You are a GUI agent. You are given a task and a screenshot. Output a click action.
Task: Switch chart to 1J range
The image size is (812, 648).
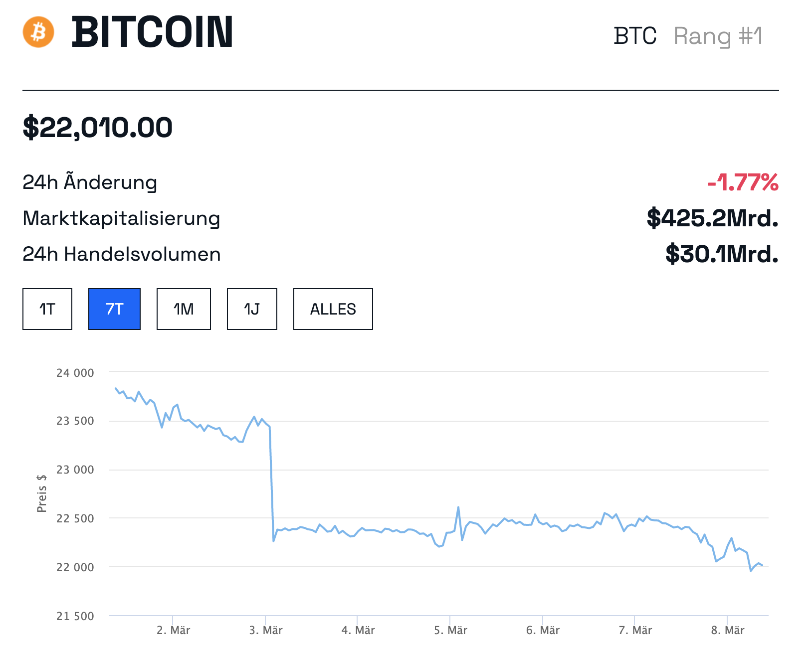(252, 309)
